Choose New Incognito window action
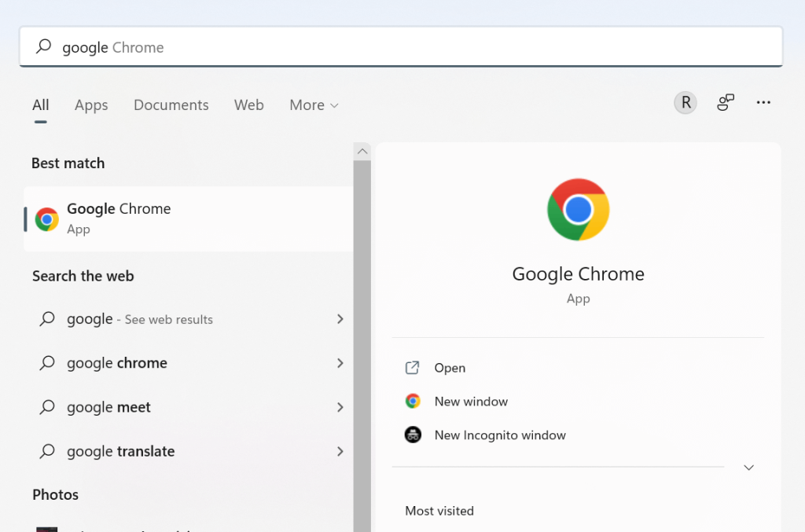The width and height of the screenshot is (805, 532). 578,435
